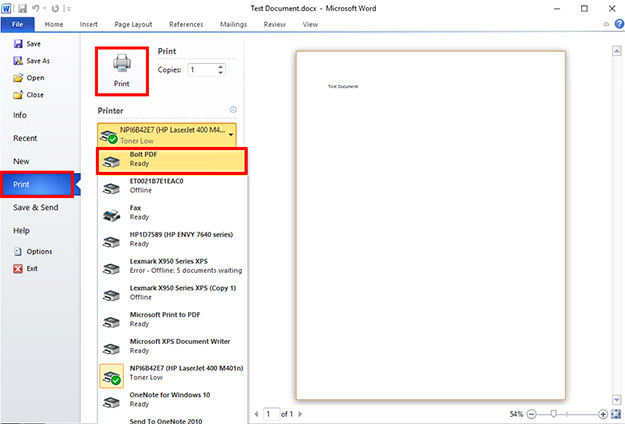Click the current page number field
The height and width of the screenshot is (424, 625).
271,414
